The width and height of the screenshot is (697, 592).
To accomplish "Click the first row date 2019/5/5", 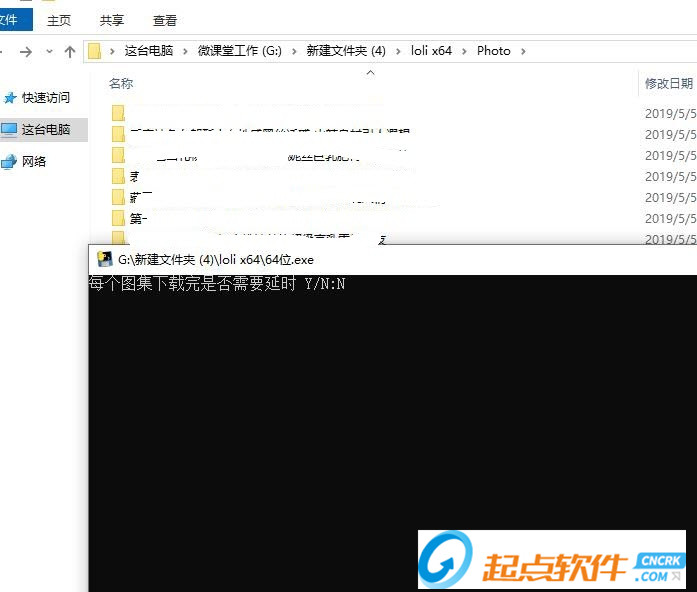I will tap(670, 114).
